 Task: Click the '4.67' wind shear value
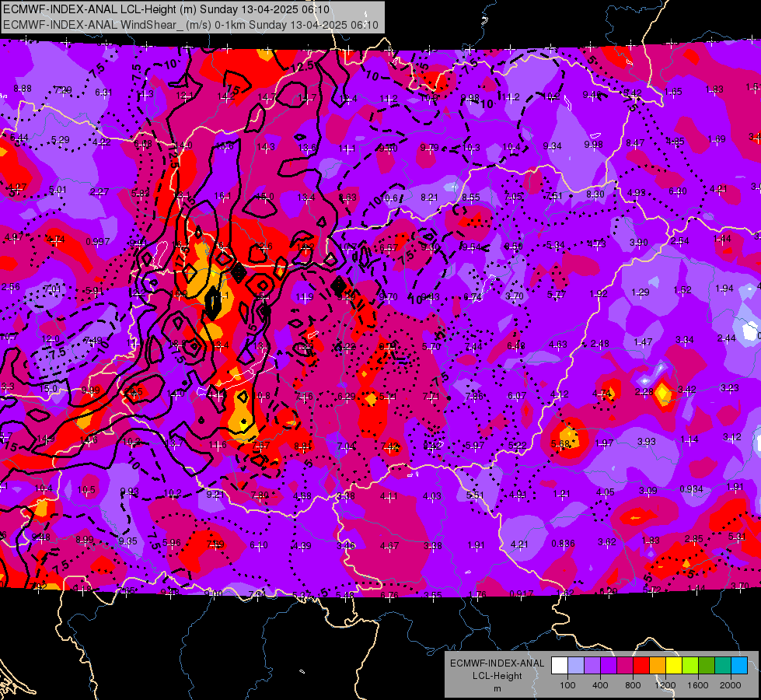tap(389, 545)
